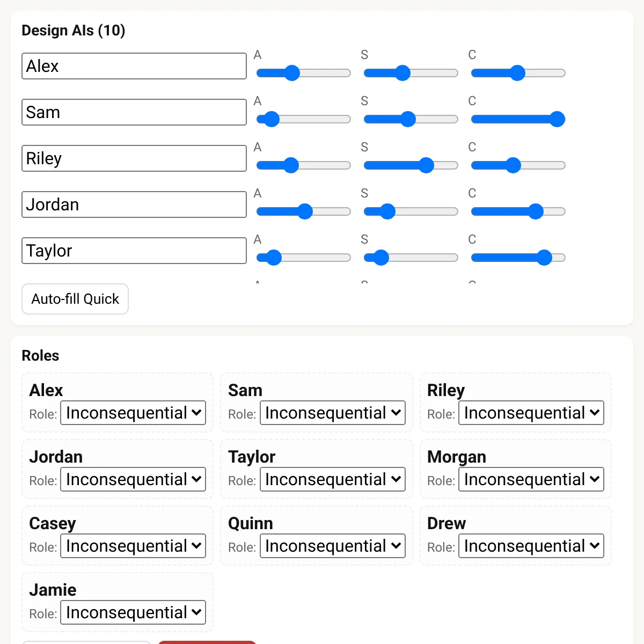Click Sam's C slider handle
Screen dimensions: 644x644
click(x=557, y=119)
